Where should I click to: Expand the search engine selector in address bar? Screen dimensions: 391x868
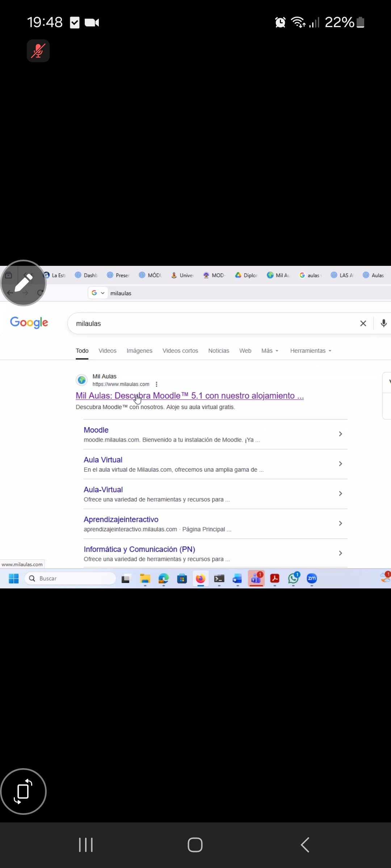(x=98, y=293)
